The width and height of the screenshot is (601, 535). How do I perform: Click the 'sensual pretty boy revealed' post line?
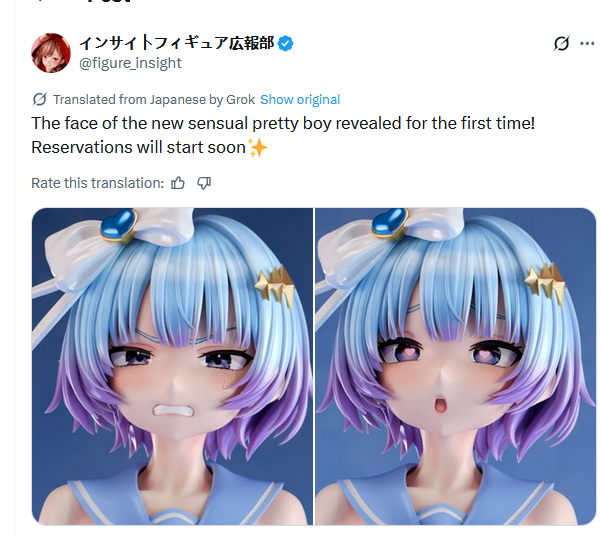[283, 123]
